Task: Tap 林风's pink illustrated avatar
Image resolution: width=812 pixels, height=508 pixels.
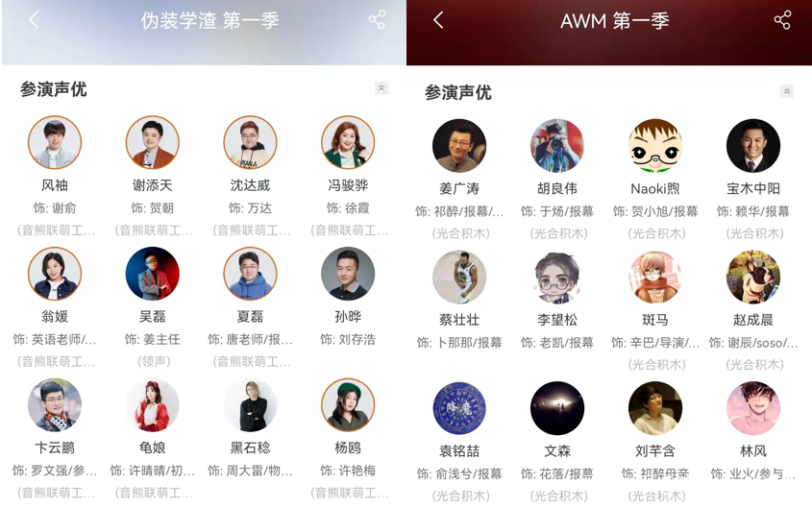Action: (x=753, y=409)
